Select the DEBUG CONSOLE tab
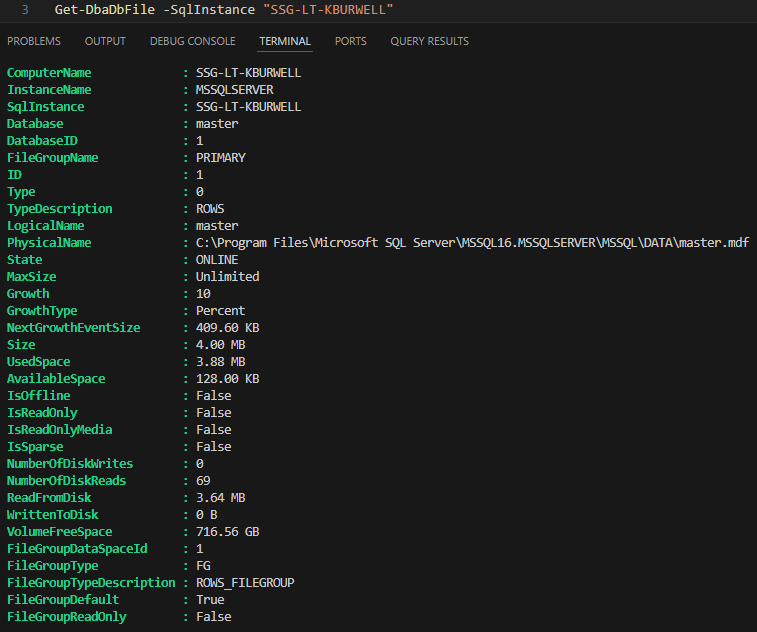This screenshot has height=632, width=757. click(x=192, y=41)
